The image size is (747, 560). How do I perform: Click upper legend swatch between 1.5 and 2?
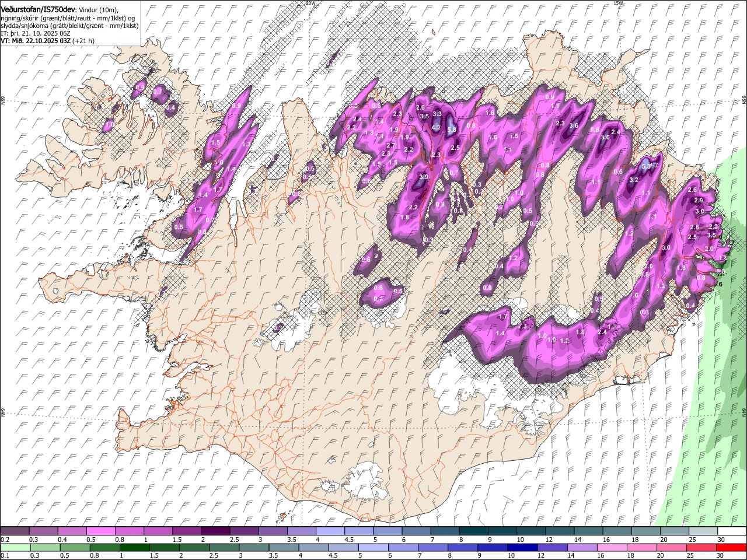186,531
